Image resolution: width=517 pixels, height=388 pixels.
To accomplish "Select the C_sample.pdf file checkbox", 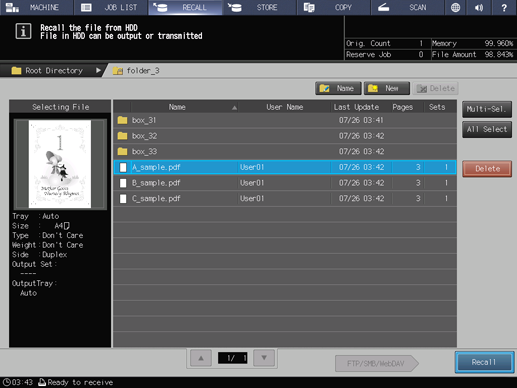I will (x=123, y=199).
